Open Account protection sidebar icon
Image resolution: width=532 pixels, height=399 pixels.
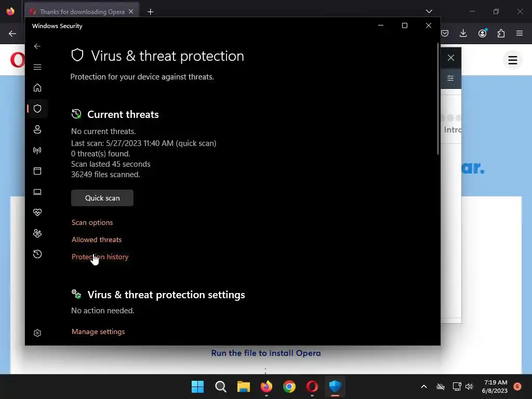(37, 129)
